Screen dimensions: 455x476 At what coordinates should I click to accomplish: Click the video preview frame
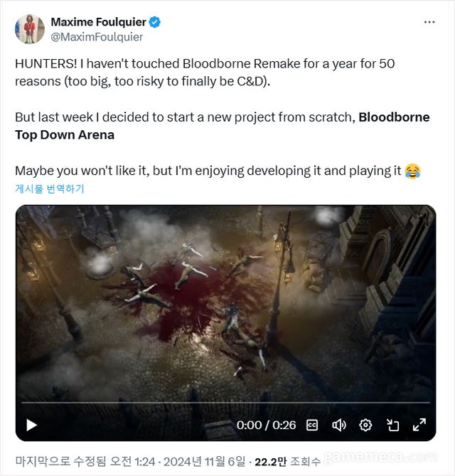225,299
